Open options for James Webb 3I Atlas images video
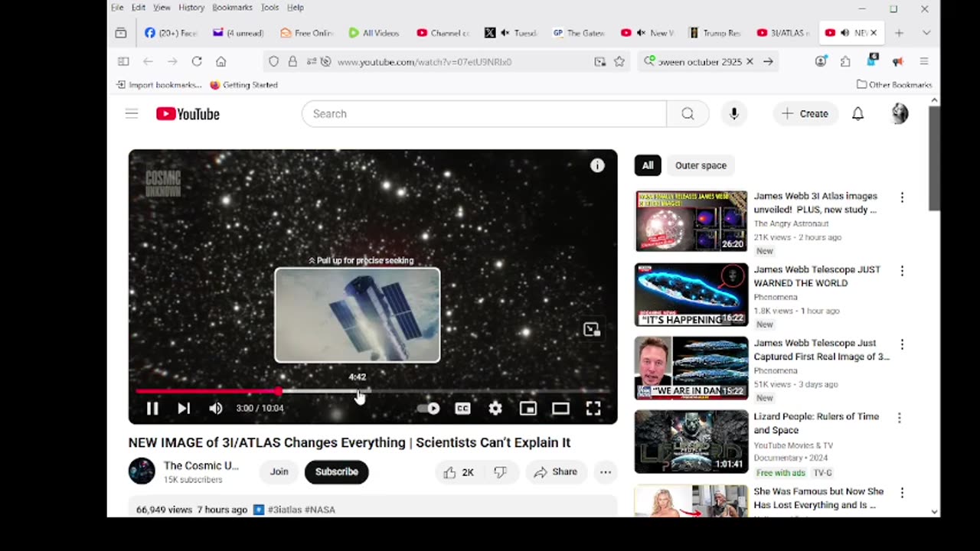The width and height of the screenshot is (980, 551). pos(902,197)
